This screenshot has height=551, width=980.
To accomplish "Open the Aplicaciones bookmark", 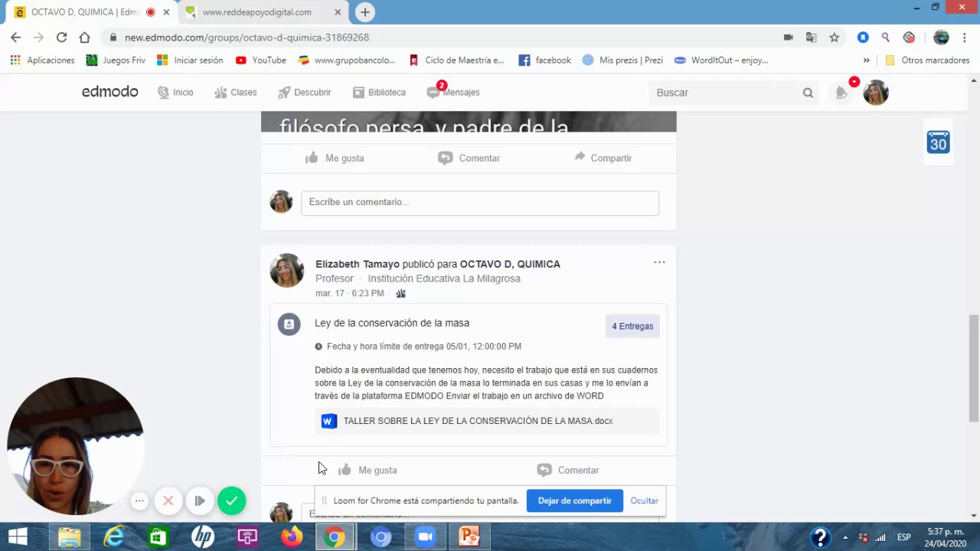I will (x=42, y=60).
